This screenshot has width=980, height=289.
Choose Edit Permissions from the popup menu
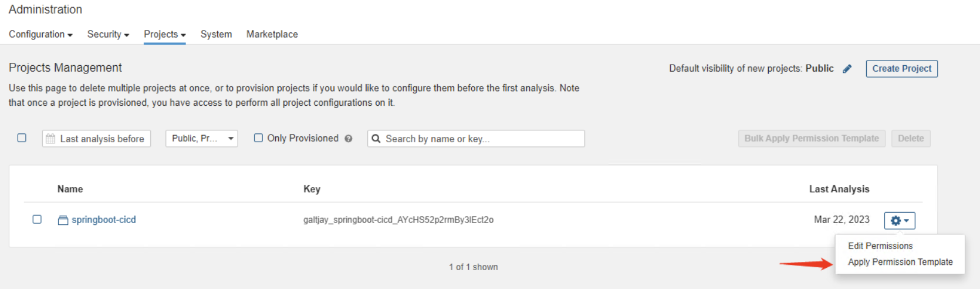pos(880,246)
